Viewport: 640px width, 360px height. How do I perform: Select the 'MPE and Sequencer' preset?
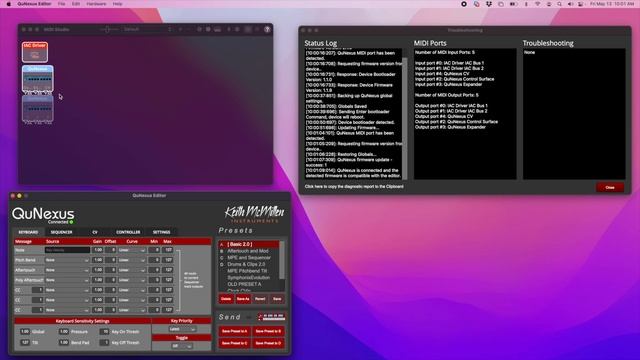click(249, 258)
